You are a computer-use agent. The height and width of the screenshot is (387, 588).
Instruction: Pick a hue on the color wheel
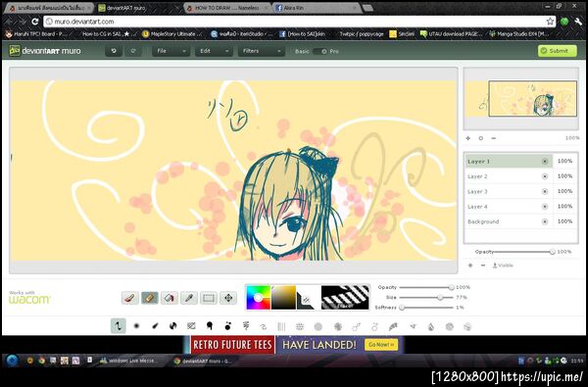(259, 298)
